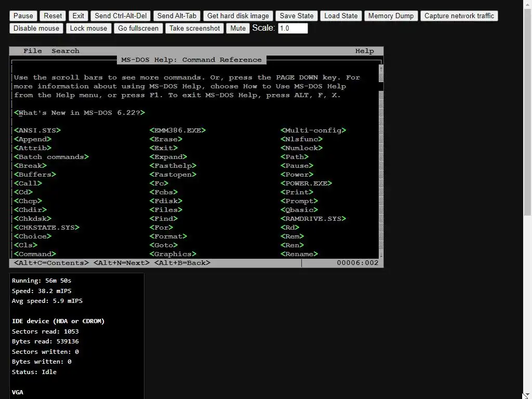Image resolution: width=532 pixels, height=399 pixels.
Task: Open the Find help topic
Action: pyautogui.click(x=164, y=219)
